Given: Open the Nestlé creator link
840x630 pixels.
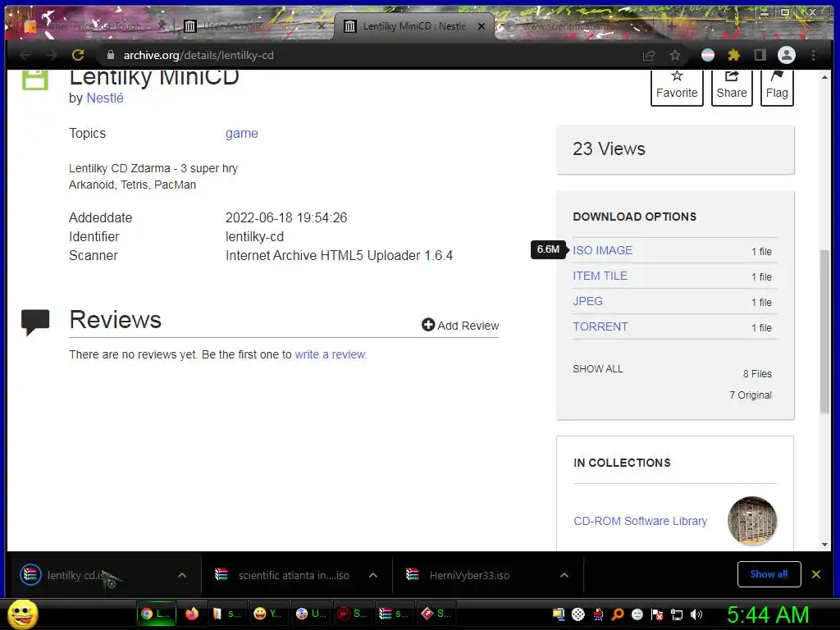Looking at the screenshot, I should click(105, 98).
